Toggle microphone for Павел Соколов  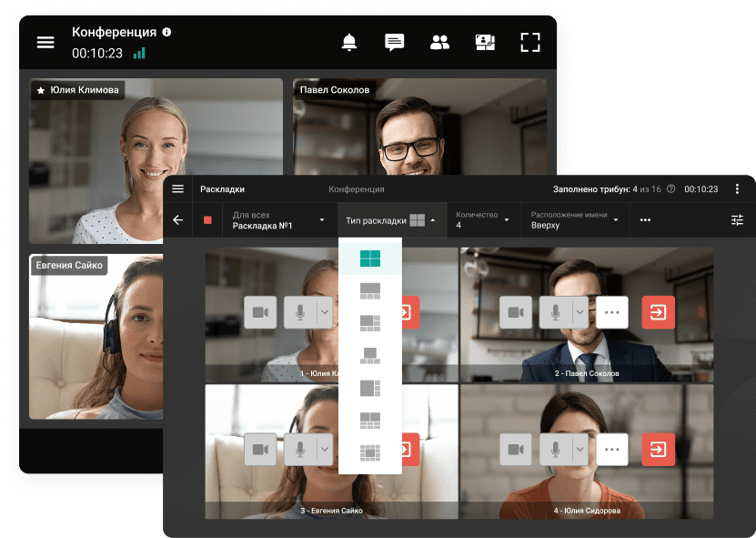[x=555, y=312]
